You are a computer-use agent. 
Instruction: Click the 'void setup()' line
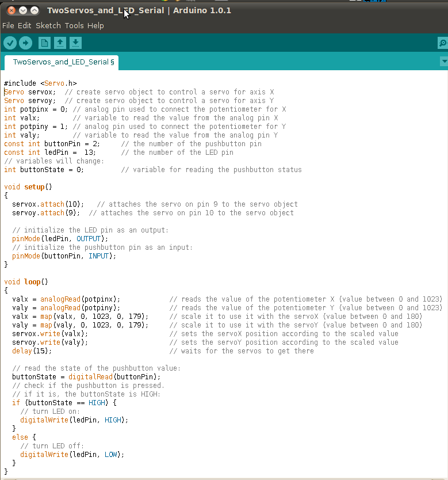28,186
